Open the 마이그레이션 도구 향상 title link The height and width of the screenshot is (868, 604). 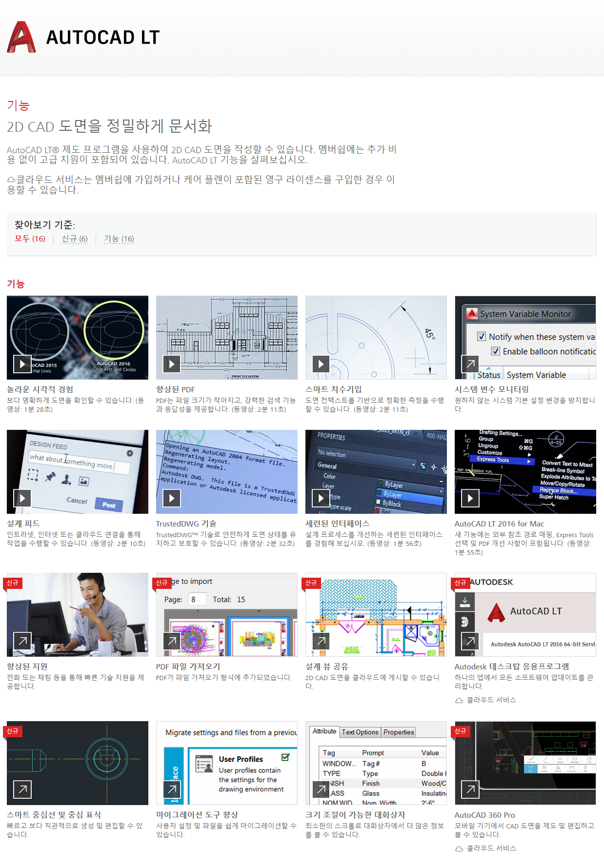pyautogui.click(x=197, y=815)
